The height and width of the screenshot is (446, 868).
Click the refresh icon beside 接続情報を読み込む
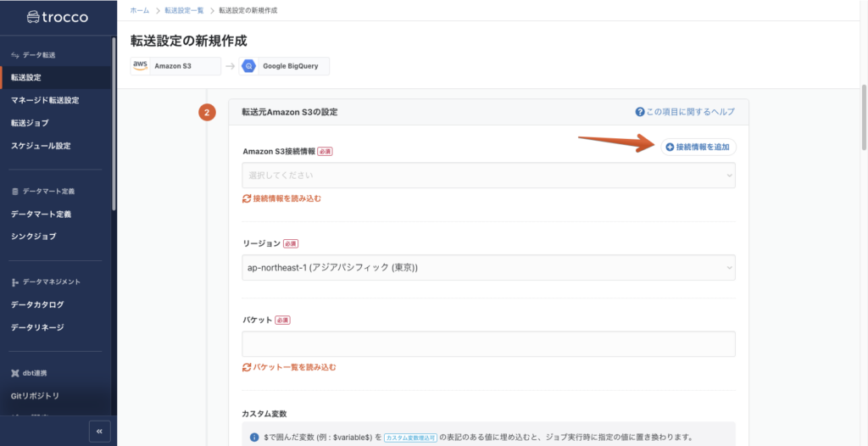point(247,198)
